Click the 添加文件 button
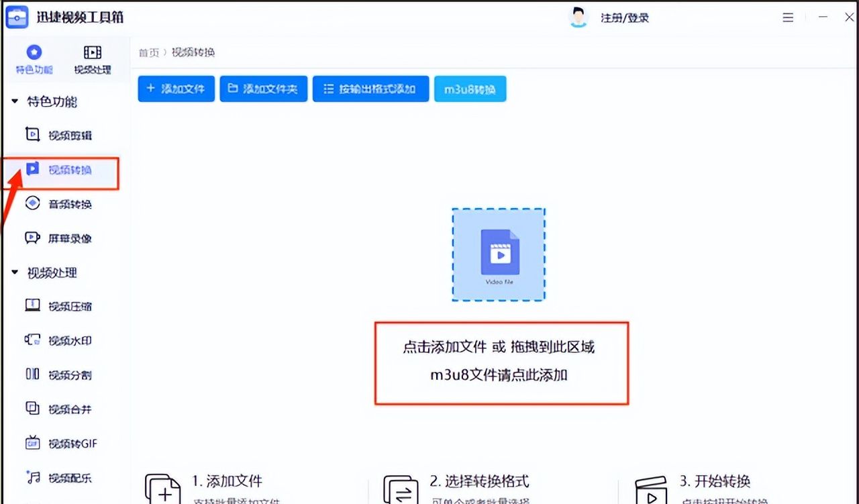This screenshot has height=504, width=859. [176, 89]
